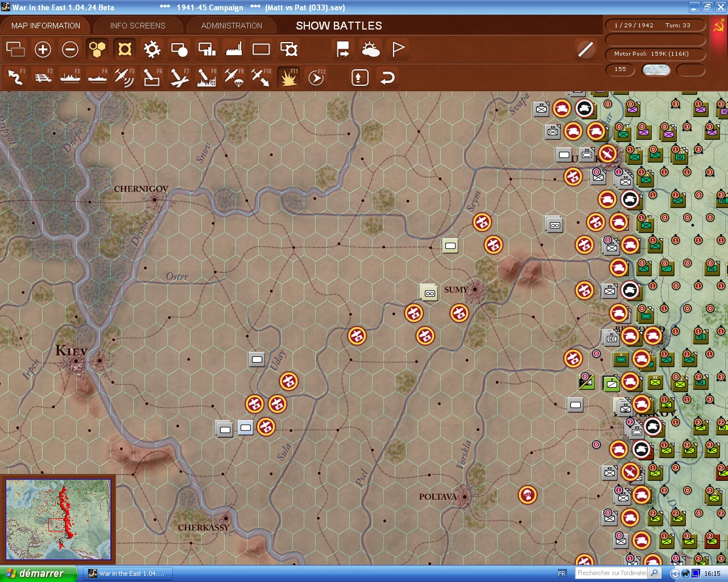Toggle the weather display icon
This screenshot has width=728, height=582.
pyautogui.click(x=371, y=49)
